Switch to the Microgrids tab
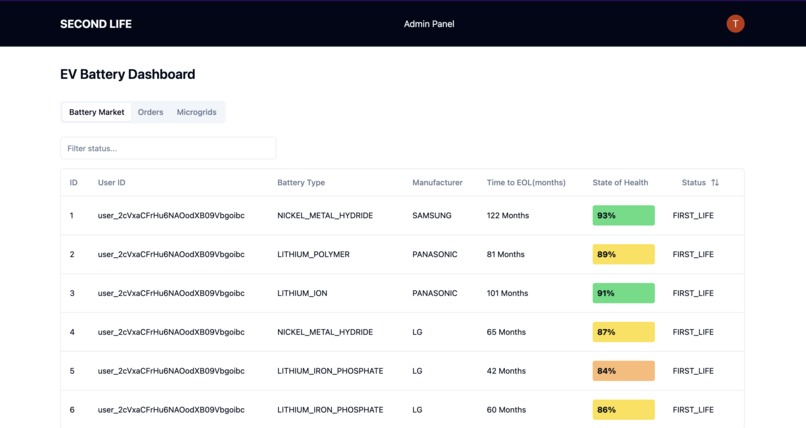The image size is (806, 428). (x=196, y=112)
